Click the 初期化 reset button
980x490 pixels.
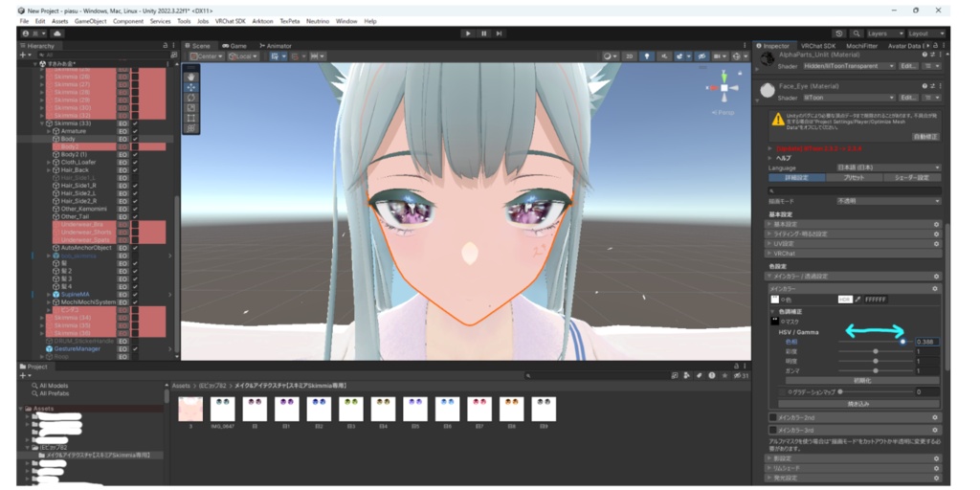tap(862, 381)
